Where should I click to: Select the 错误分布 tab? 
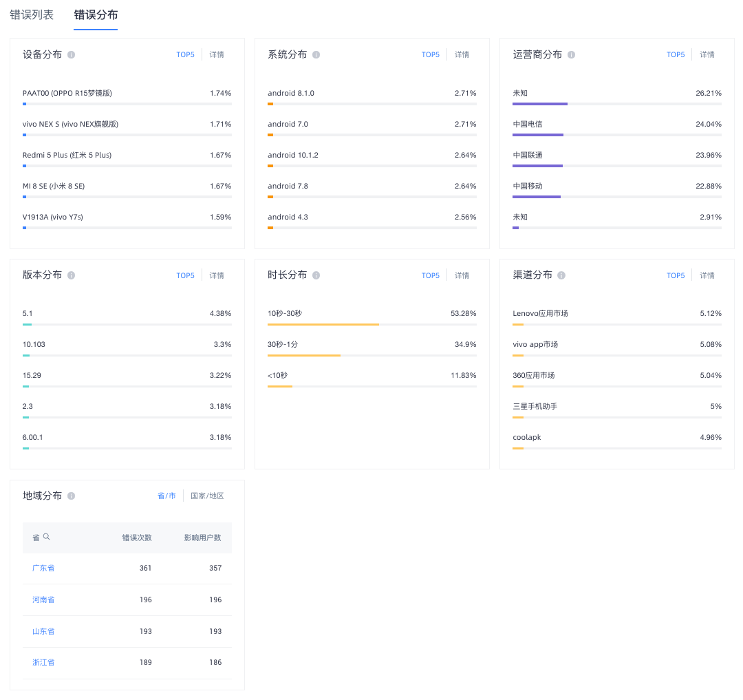(96, 15)
